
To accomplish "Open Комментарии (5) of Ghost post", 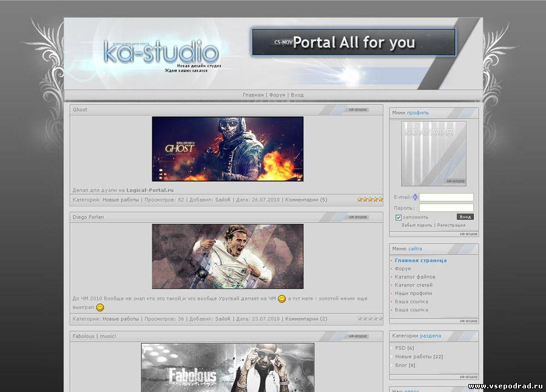I will (306, 200).
